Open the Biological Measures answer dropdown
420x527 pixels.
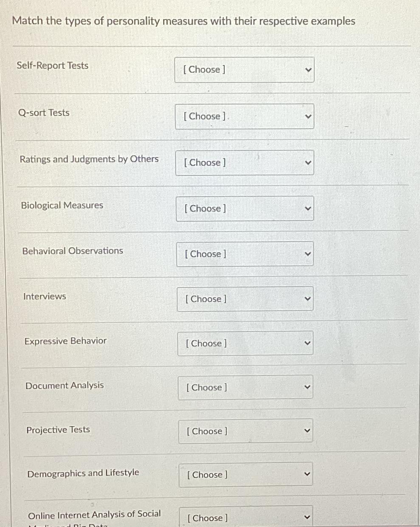point(245,209)
